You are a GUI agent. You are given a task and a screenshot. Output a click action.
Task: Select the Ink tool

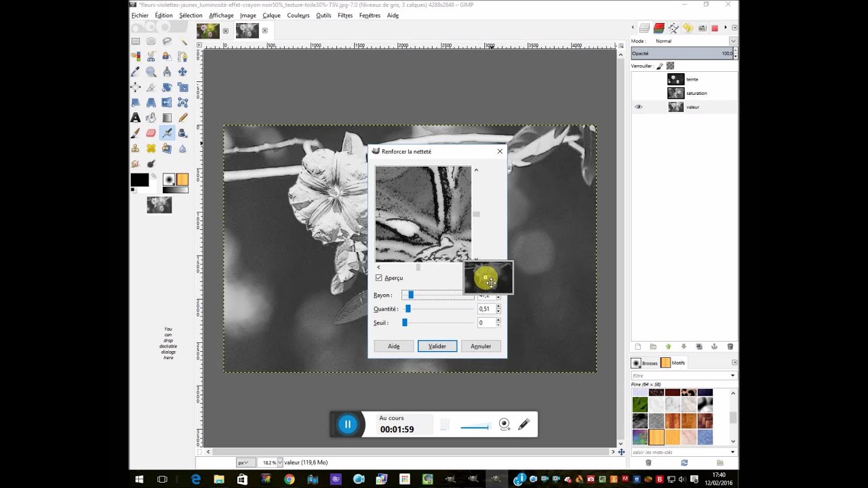coord(182,133)
